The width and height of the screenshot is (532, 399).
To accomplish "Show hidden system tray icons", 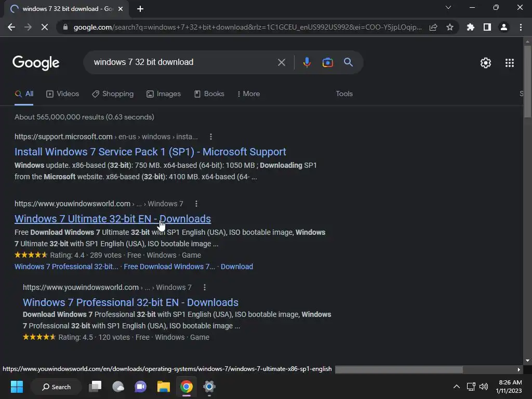I will (457, 387).
